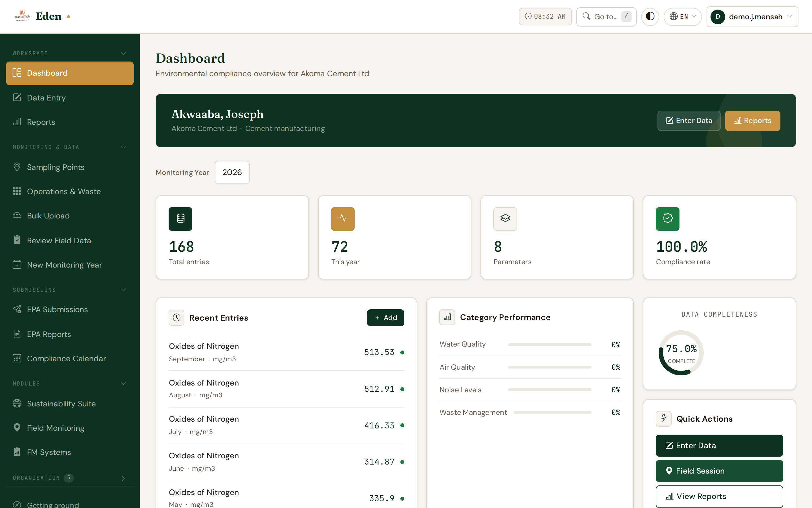Image resolution: width=812 pixels, height=508 pixels.
Task: Collapse the Modules sidebar section
Action: click(70, 384)
